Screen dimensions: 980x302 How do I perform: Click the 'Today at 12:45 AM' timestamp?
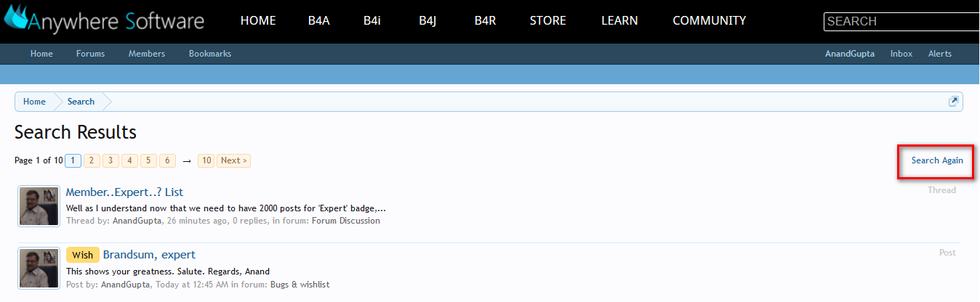point(192,285)
